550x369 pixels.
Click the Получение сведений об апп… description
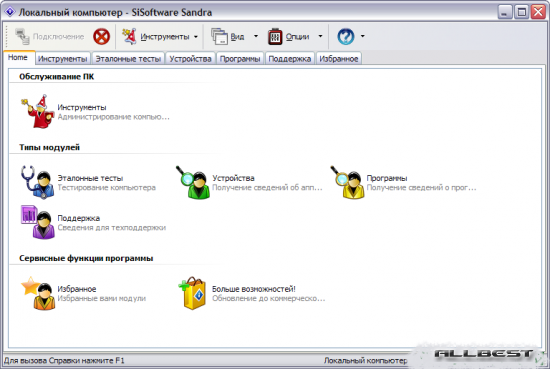click(267, 188)
